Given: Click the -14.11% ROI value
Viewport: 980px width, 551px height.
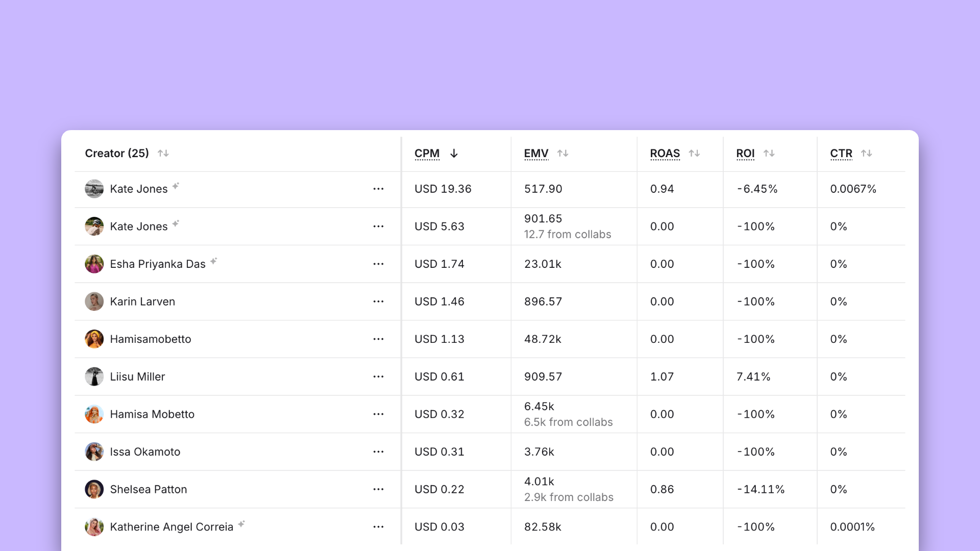Looking at the screenshot, I should [761, 489].
